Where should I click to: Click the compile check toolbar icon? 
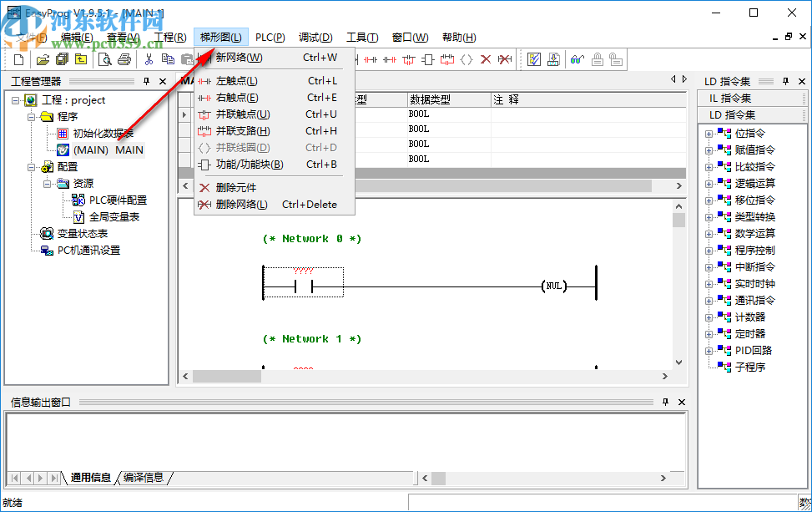[x=534, y=59]
